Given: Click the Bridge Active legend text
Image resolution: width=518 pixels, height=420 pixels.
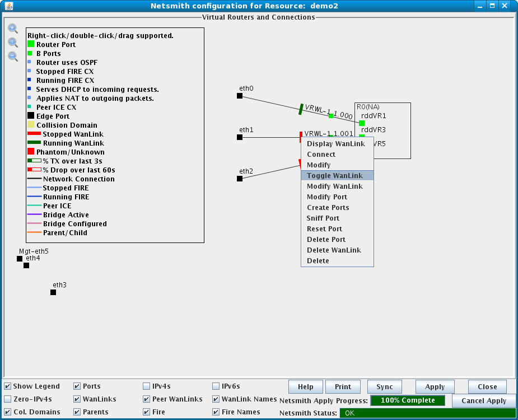Looking at the screenshot, I should 66,215.
